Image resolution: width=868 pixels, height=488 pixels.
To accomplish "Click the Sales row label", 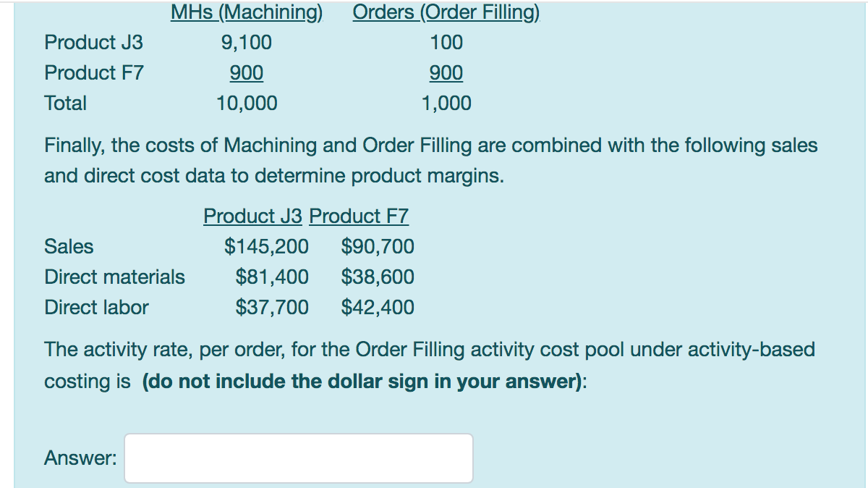I will coord(69,246).
